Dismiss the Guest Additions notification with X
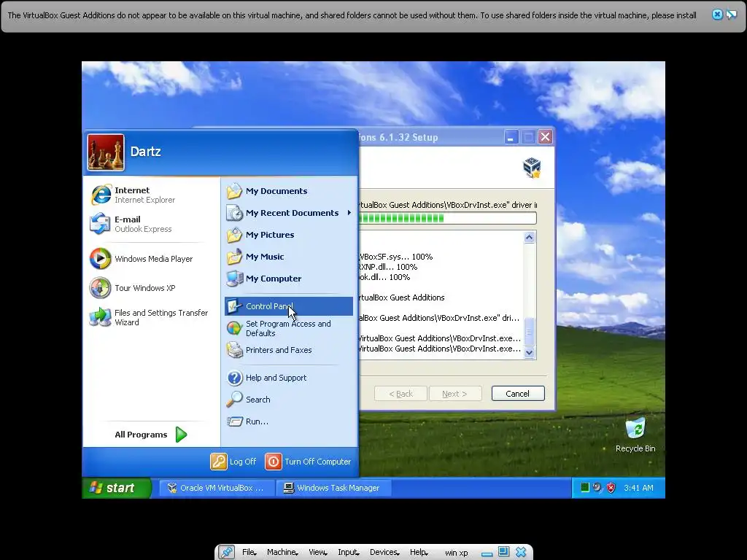The height and width of the screenshot is (560, 747). (x=717, y=15)
